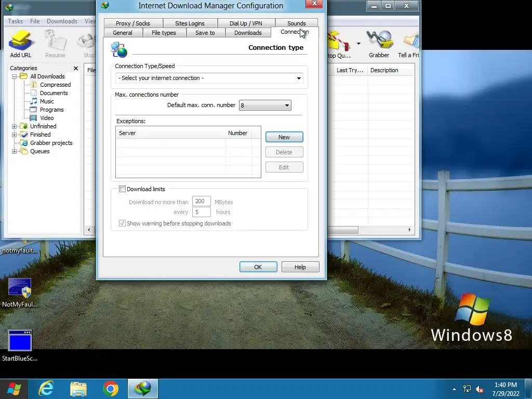Switch to Save to tab

coord(205,33)
